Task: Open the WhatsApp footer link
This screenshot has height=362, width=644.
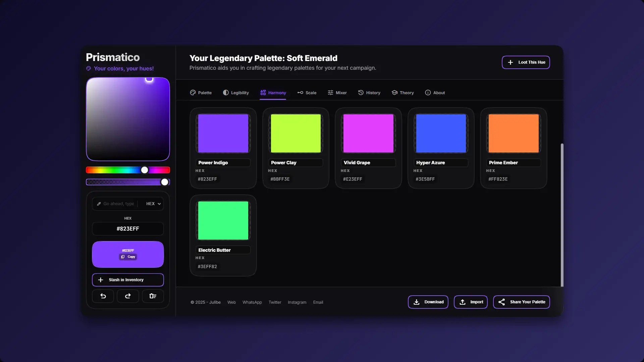Action: click(x=252, y=302)
